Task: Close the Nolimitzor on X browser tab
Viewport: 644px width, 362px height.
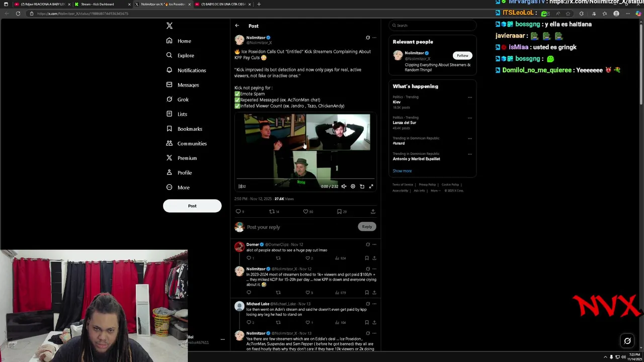Action: coord(189,4)
